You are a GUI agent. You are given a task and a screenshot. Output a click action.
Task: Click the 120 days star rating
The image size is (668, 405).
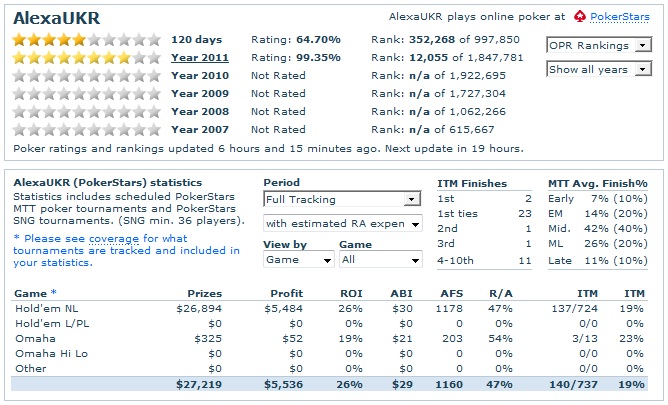pos(85,39)
